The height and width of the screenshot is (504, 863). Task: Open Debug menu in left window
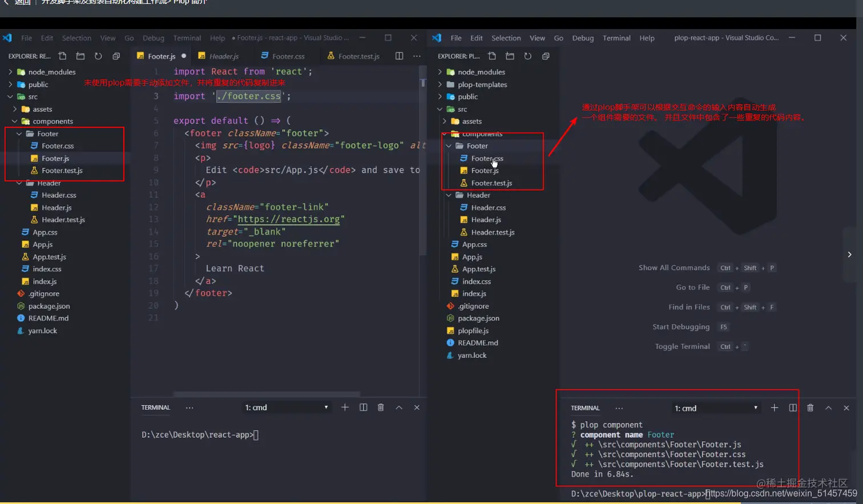[154, 38]
